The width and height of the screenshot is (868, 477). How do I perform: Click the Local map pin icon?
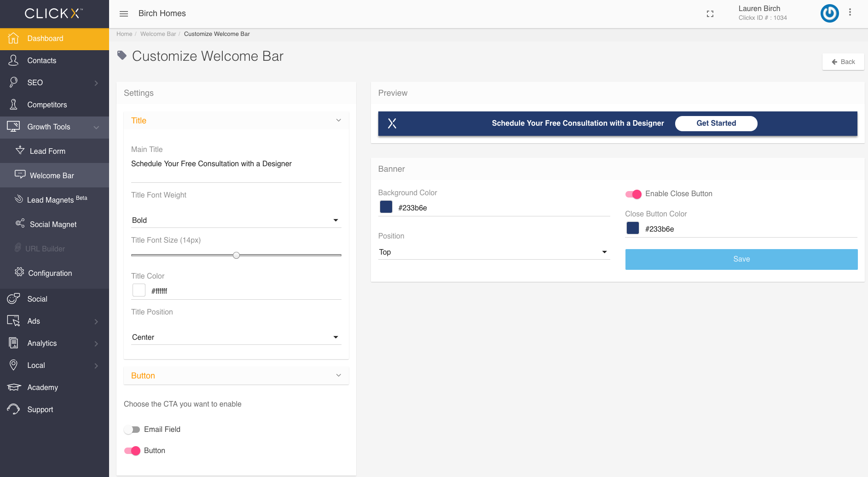click(13, 365)
